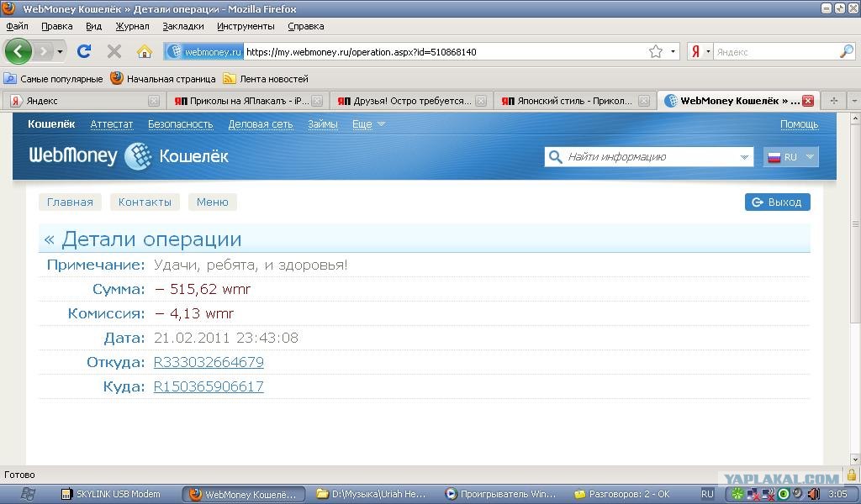Expand the site search dropdown arrow

pos(744,157)
